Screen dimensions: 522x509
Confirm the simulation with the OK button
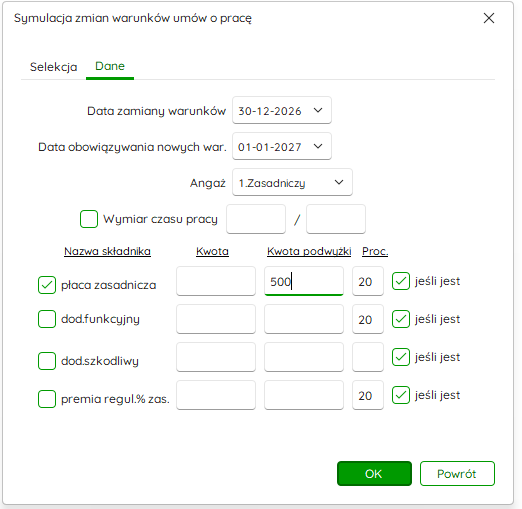click(x=374, y=473)
